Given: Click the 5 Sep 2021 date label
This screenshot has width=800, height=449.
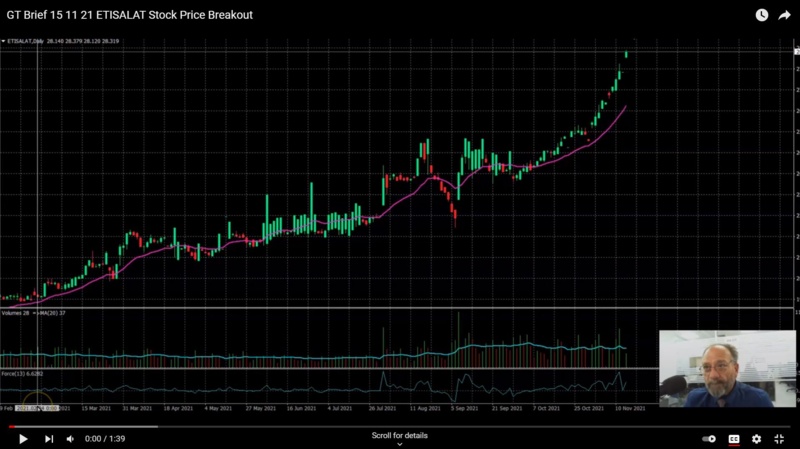Looking at the screenshot, I should click(464, 408).
